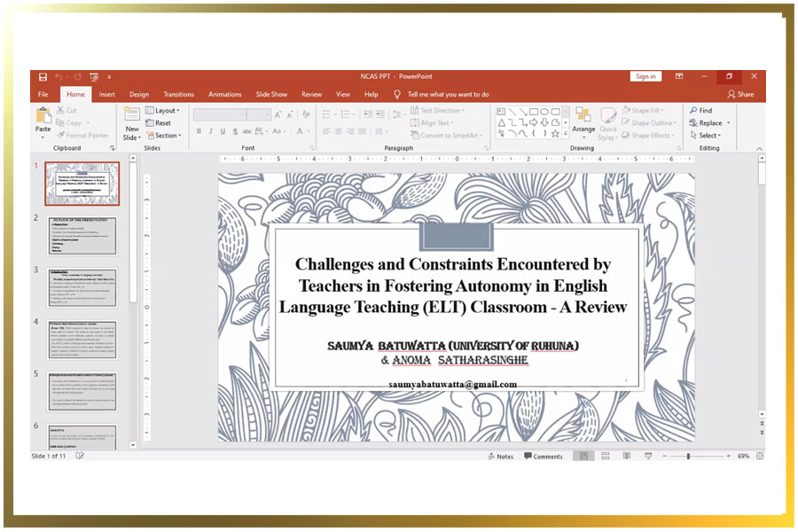
Task: Expand the Section dropdown
Action: point(163,136)
